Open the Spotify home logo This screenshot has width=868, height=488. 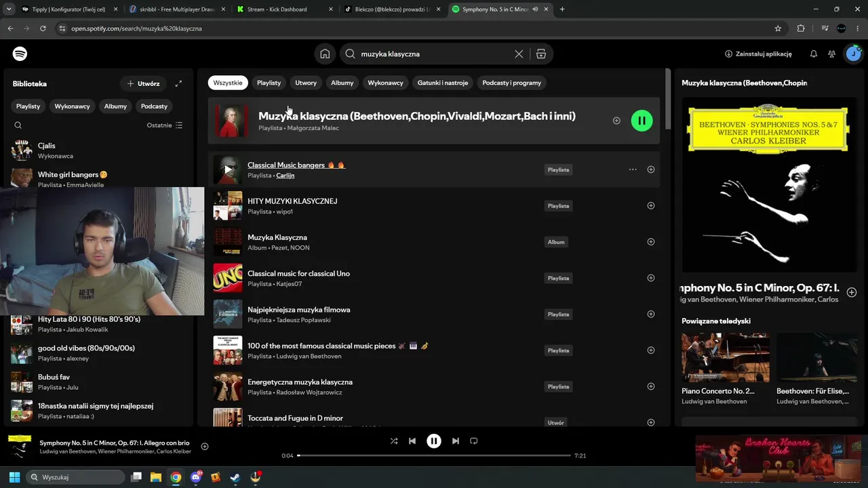[x=20, y=54]
